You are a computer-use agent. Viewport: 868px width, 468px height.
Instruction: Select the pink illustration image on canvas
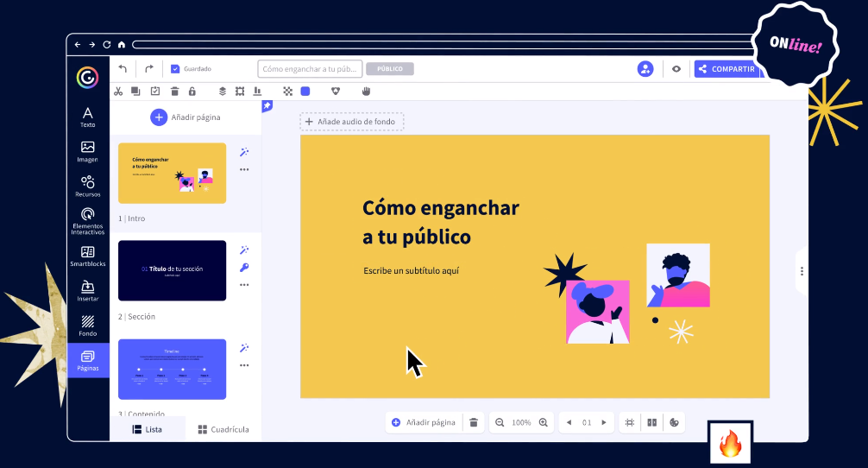click(x=597, y=312)
